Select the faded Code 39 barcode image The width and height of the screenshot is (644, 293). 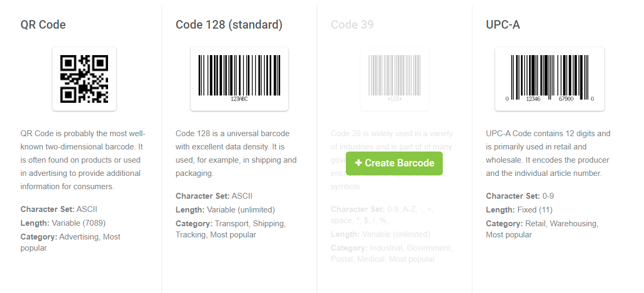(x=395, y=79)
